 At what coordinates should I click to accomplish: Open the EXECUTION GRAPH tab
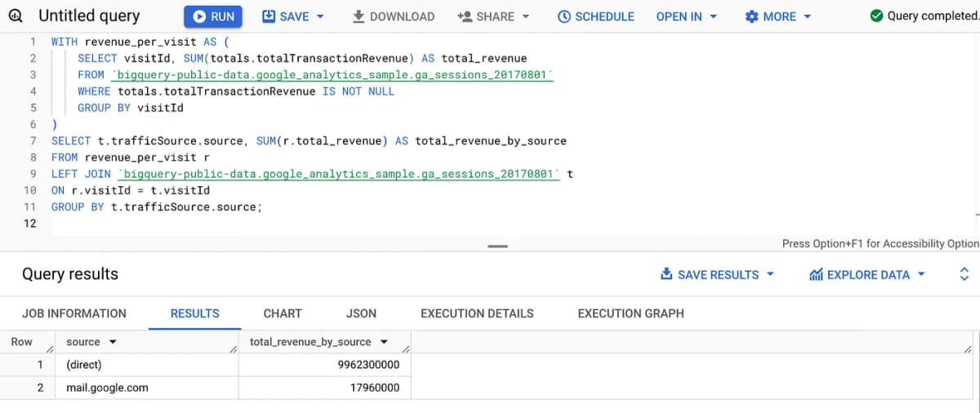(x=630, y=313)
